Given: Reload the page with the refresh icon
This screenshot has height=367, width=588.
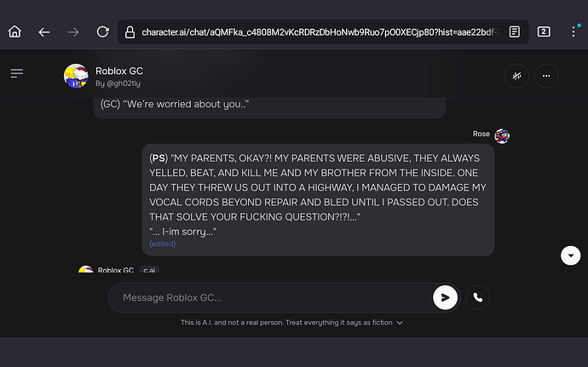Looking at the screenshot, I should tap(102, 32).
